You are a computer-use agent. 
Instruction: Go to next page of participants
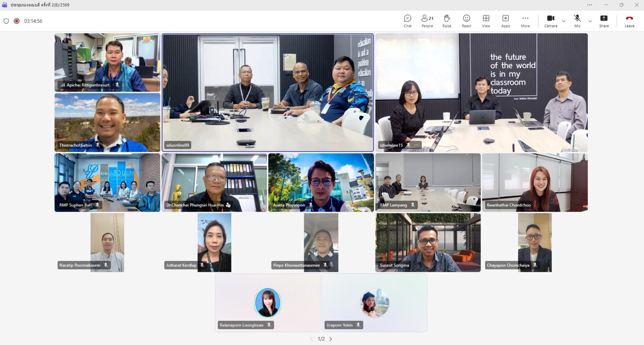[x=331, y=339]
